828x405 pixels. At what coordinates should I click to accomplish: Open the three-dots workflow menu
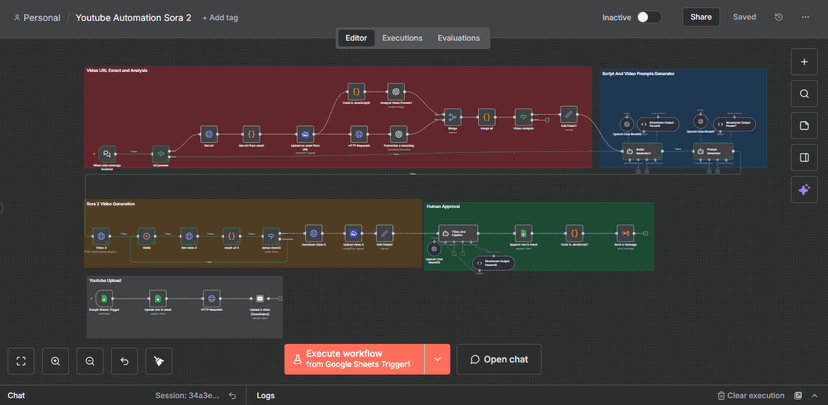[x=805, y=17]
